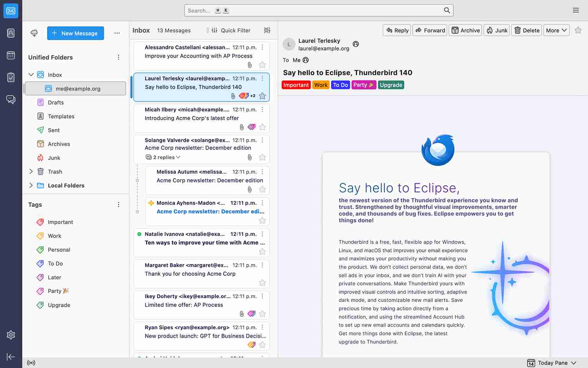
Task: Collapse the spaces toolbar
Action: [11, 357]
